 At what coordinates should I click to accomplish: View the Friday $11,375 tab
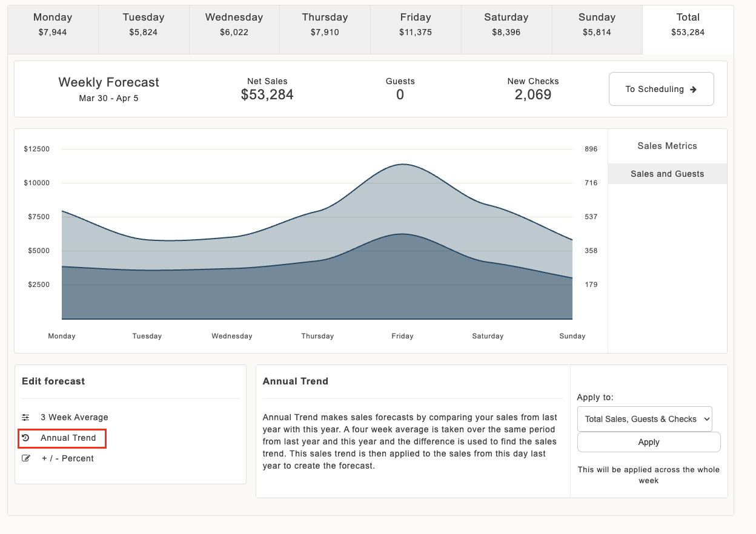(x=416, y=24)
